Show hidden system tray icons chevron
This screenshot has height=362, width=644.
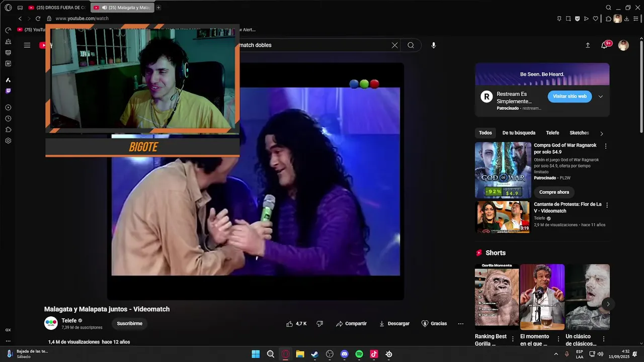[556, 354]
